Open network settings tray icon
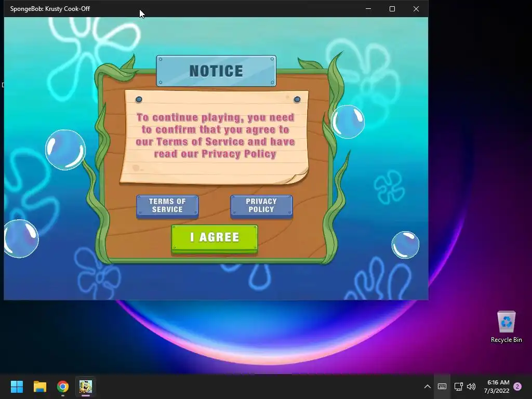The height and width of the screenshot is (399, 532). tap(458, 387)
